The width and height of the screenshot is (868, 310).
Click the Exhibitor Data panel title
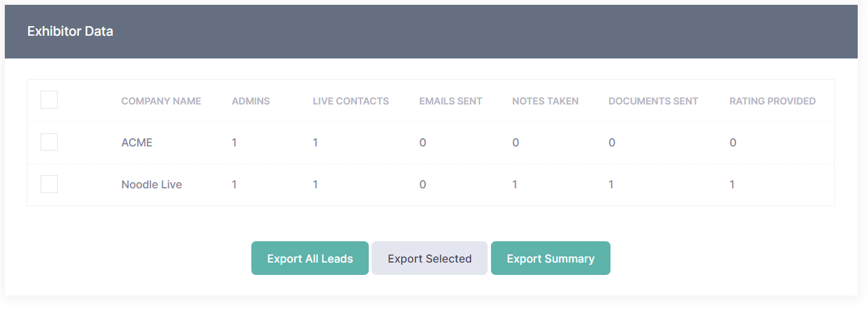70,32
